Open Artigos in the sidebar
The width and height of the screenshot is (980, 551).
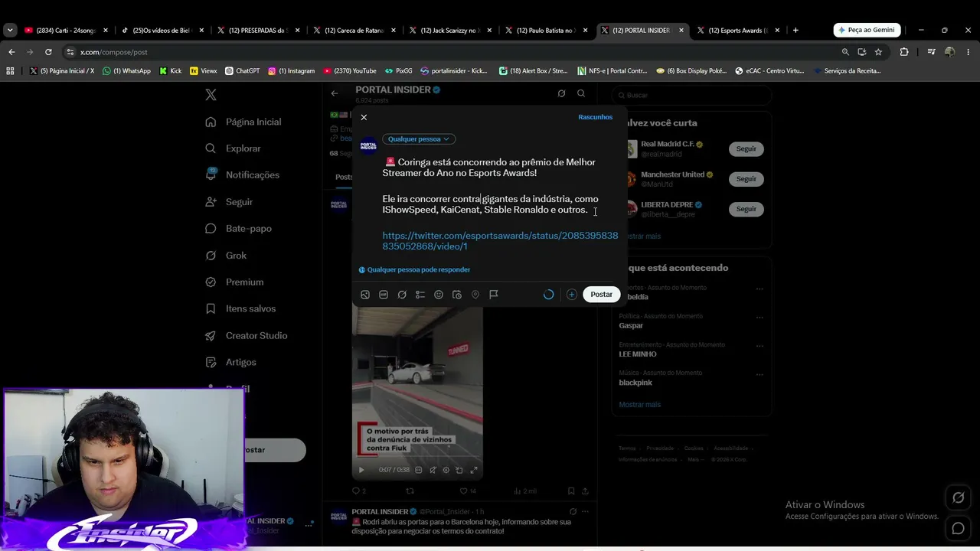[x=231, y=363]
